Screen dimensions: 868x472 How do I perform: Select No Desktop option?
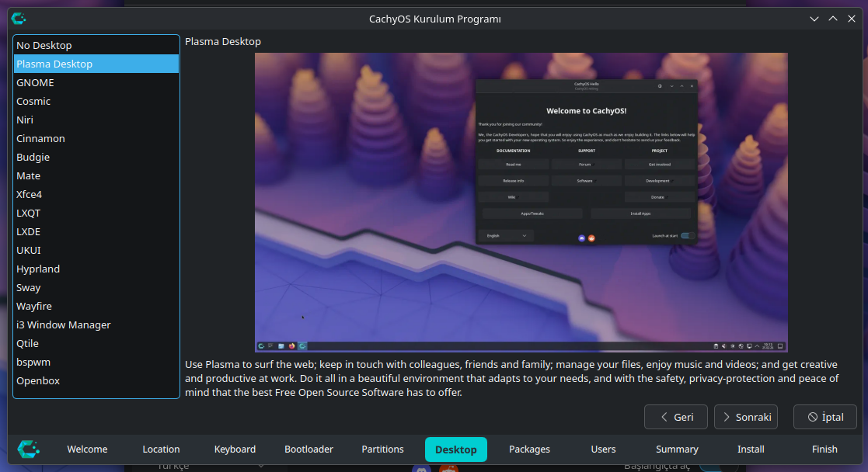click(x=96, y=45)
